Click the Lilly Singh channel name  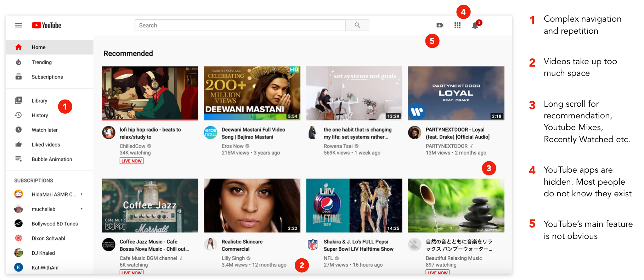tap(233, 258)
